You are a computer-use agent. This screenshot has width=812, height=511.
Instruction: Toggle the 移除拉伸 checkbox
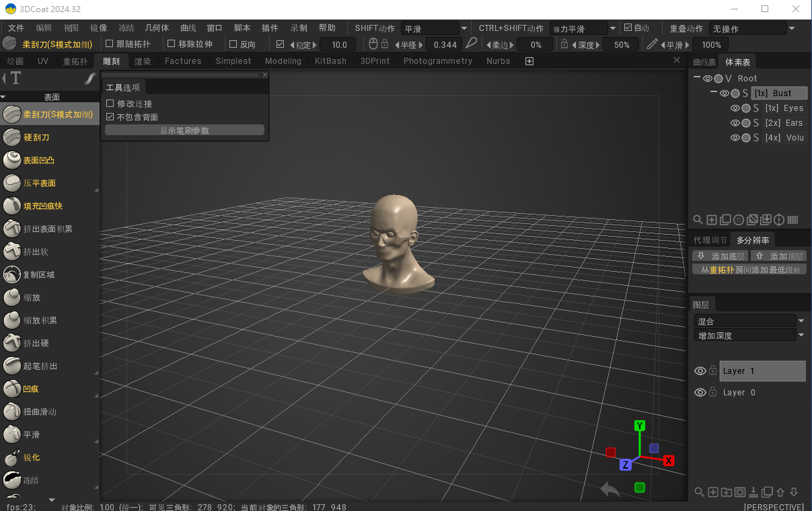[x=172, y=44]
